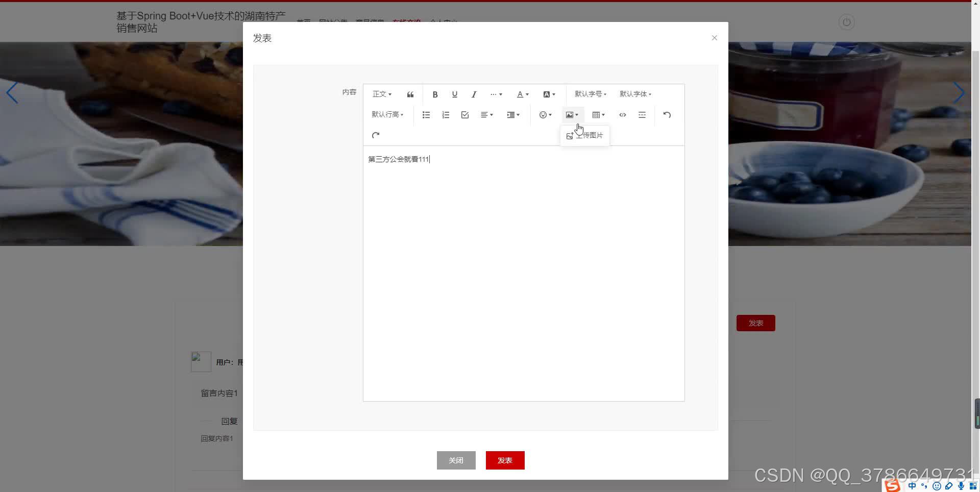Viewport: 980px width, 492px height.
Task: Open the insert table dropdown
Action: (x=598, y=115)
